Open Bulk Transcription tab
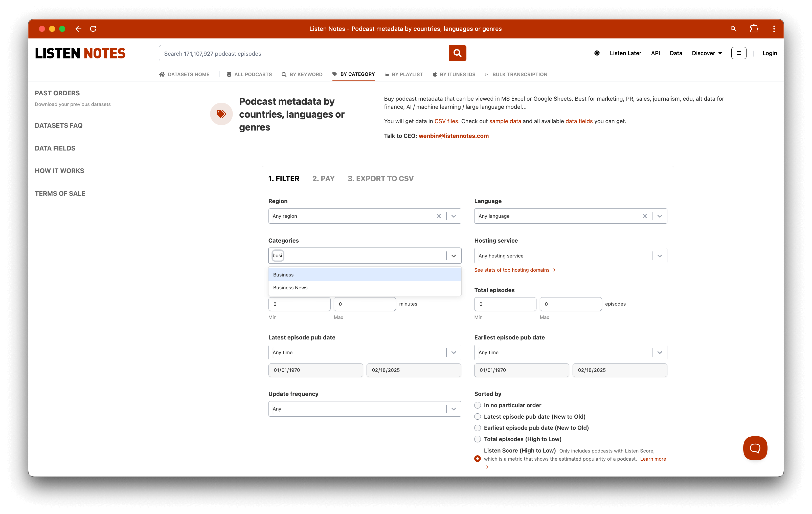 [x=516, y=74]
